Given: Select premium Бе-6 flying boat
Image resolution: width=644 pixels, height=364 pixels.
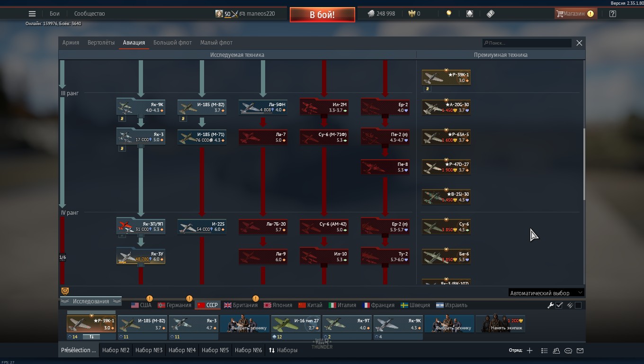Looking at the screenshot, I should (446, 256).
